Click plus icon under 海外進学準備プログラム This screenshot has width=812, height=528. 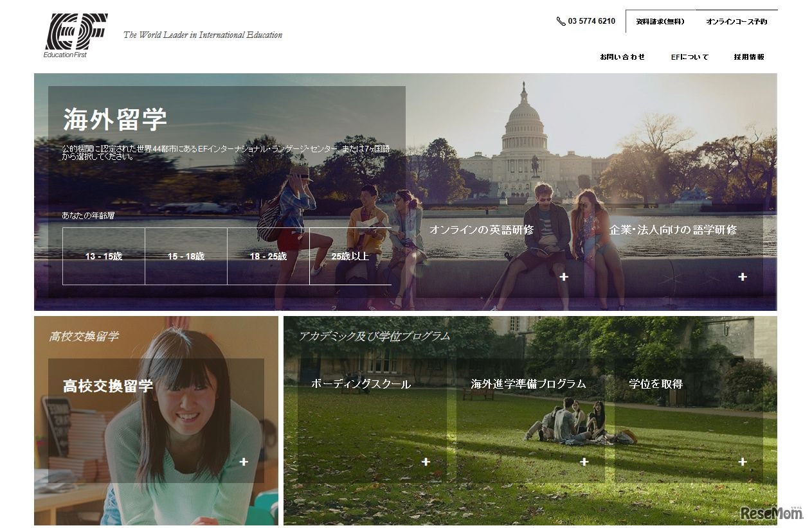click(x=584, y=462)
